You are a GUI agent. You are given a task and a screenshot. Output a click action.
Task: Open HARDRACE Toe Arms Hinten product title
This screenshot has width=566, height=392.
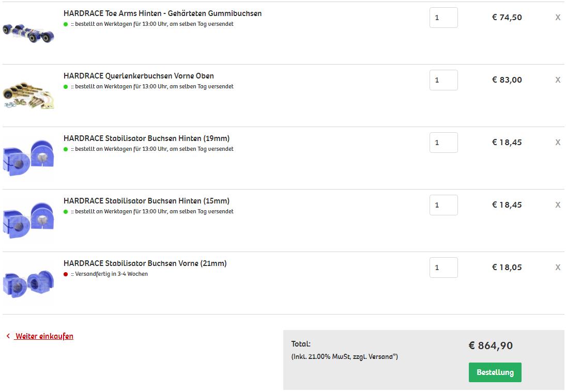click(162, 13)
